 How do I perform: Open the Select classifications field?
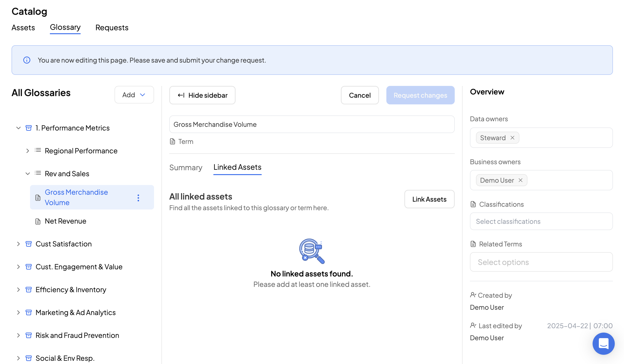point(541,221)
